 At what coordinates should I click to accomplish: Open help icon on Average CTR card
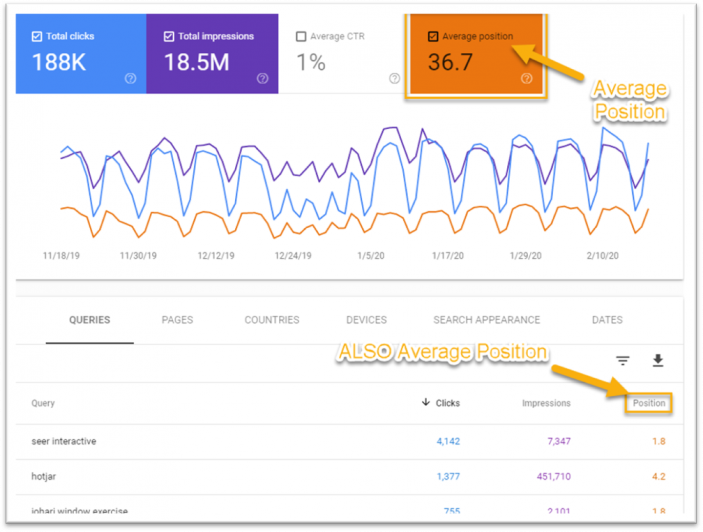click(x=395, y=79)
